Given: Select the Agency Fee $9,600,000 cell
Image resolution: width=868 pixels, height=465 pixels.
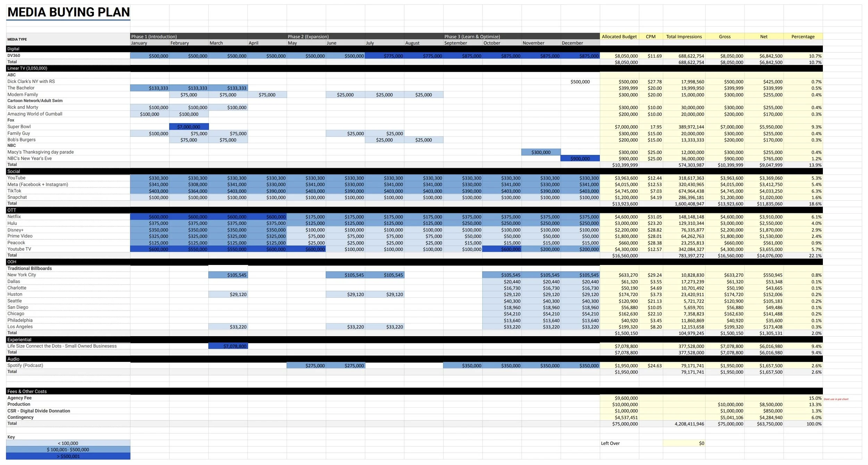Looking at the screenshot, I should [x=619, y=398].
